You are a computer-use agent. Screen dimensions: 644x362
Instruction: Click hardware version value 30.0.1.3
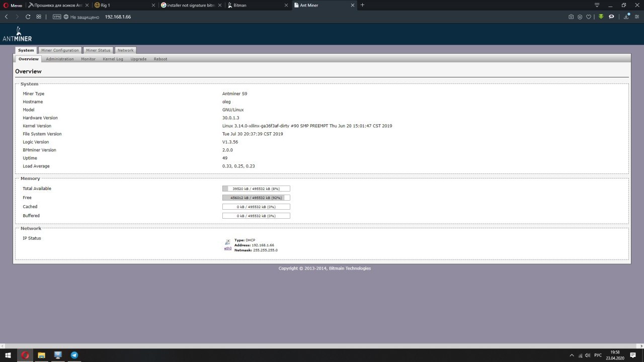pos(231,118)
